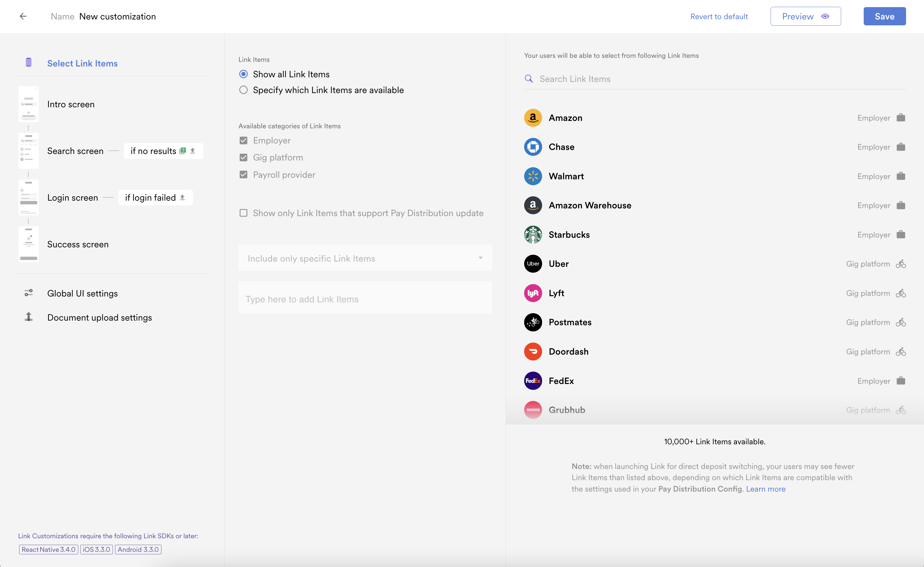Click the magnifier icon in Search Link Items
This screenshot has height=567, width=924.
point(529,79)
